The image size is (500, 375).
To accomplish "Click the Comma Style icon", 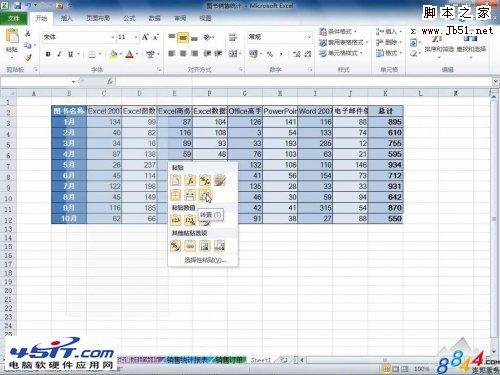I will pos(281,54).
